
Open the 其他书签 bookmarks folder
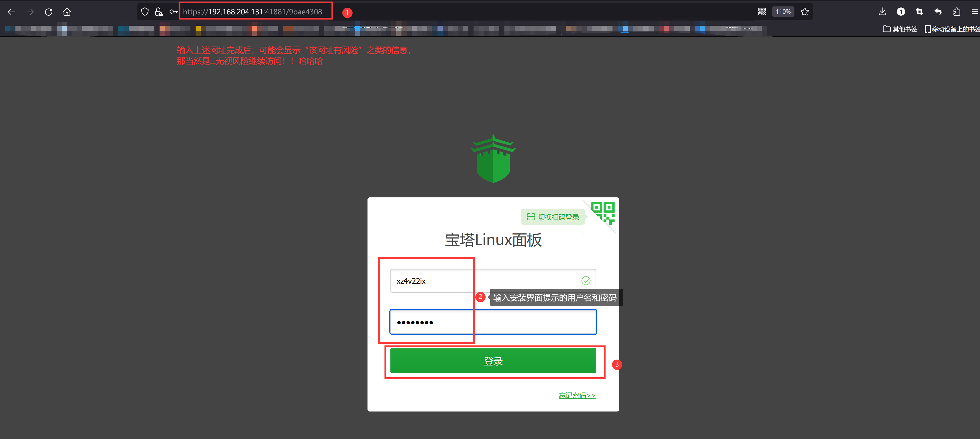[x=900, y=29]
